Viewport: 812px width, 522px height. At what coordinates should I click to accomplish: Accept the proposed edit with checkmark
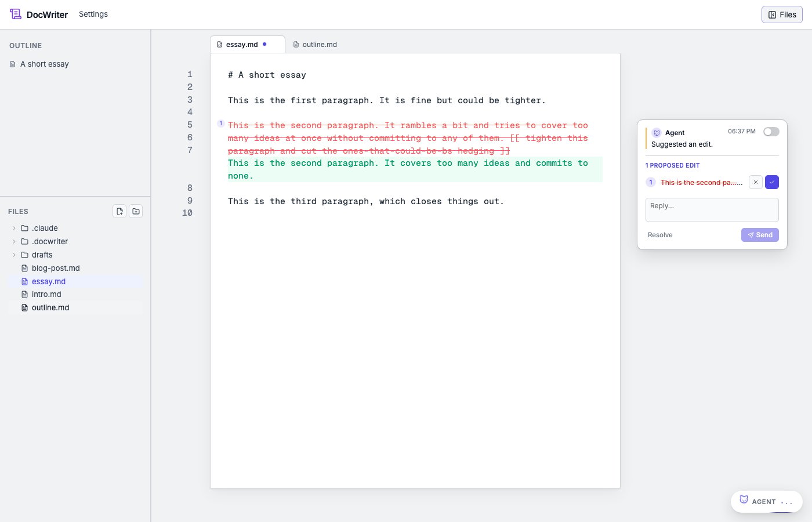(x=772, y=182)
